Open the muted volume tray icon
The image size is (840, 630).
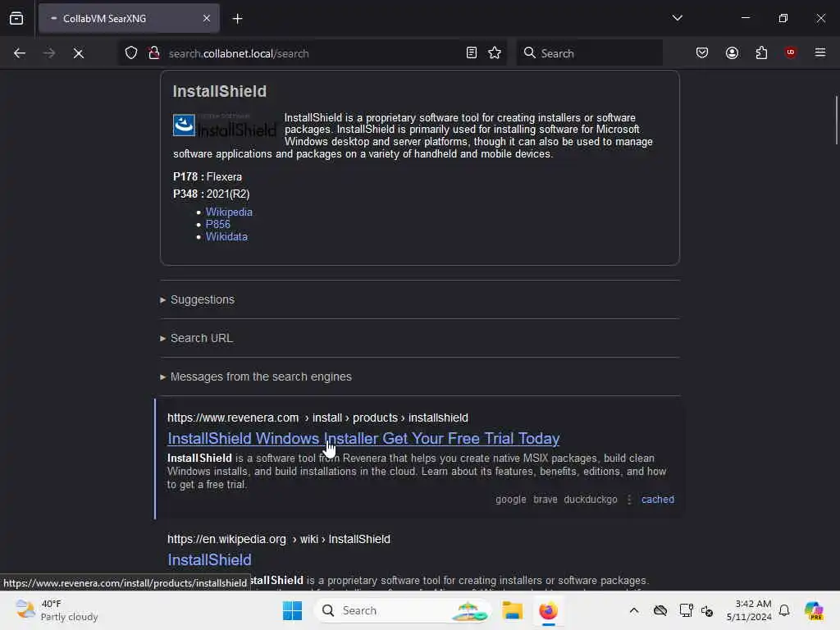706,610
